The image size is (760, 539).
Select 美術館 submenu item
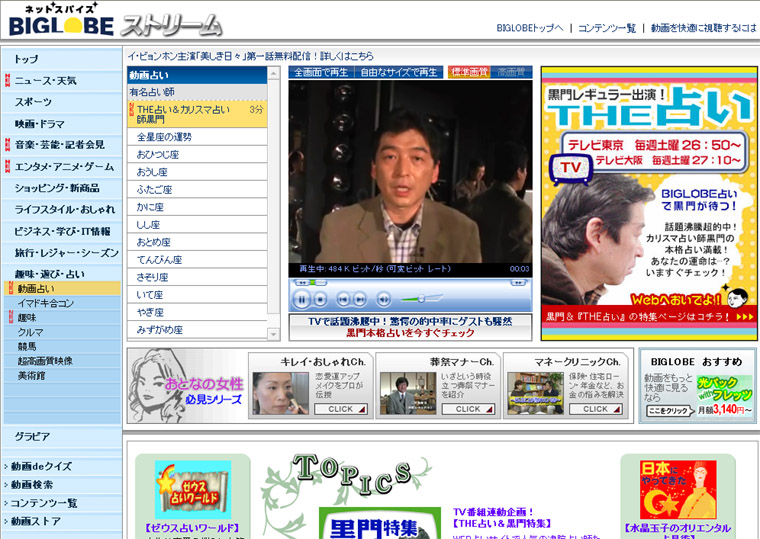(x=62, y=376)
